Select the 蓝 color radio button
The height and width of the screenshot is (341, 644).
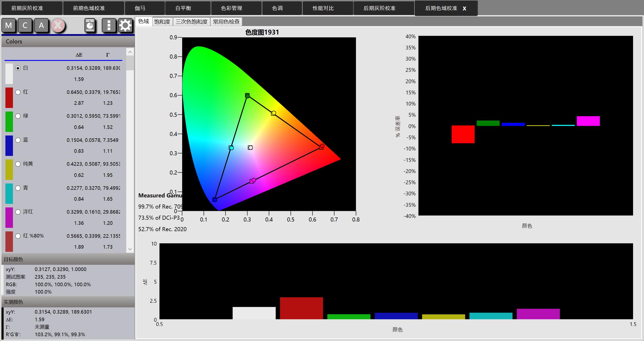pos(18,140)
